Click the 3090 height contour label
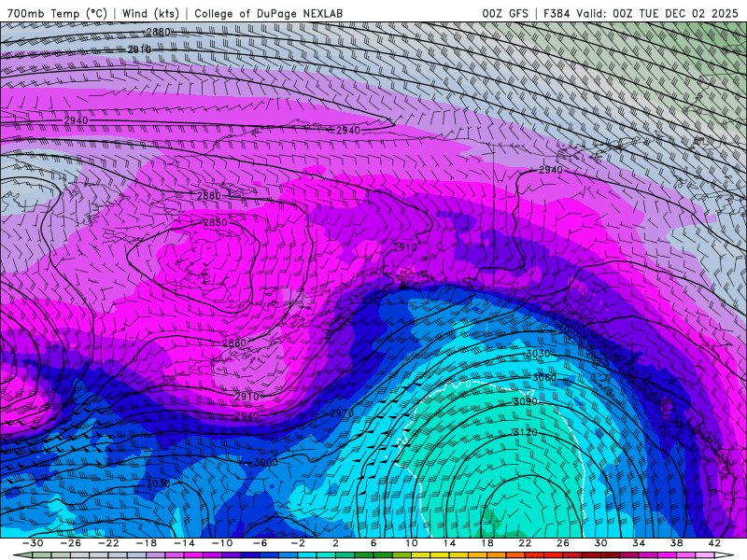Screen dimensions: 747x560 tap(525, 401)
